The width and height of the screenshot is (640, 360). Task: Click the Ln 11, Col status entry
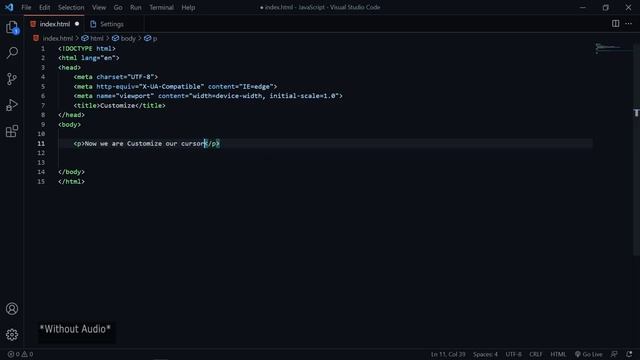click(448, 354)
